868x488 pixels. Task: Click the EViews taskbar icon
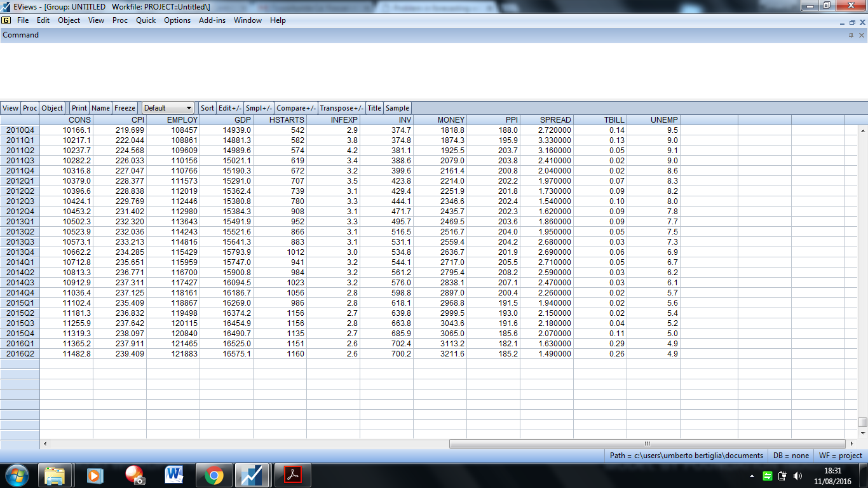coord(252,475)
